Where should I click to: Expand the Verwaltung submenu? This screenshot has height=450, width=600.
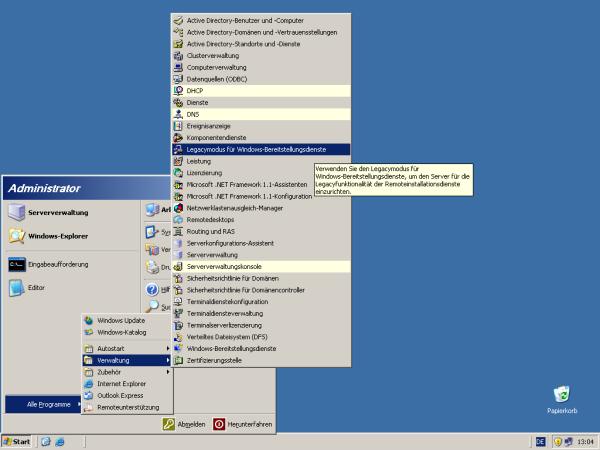coord(127,360)
